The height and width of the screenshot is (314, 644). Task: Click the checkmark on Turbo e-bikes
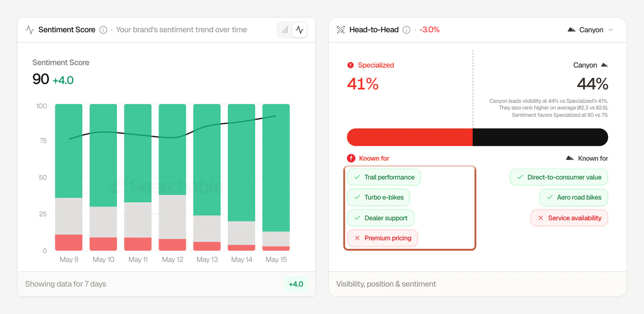click(x=357, y=198)
